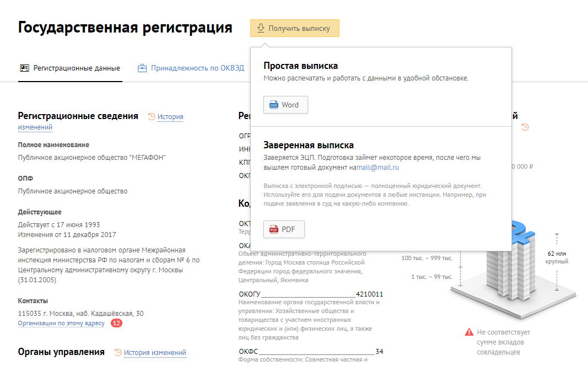Click the Государственная регистрация page heading
The image size is (588, 366).
[125, 28]
